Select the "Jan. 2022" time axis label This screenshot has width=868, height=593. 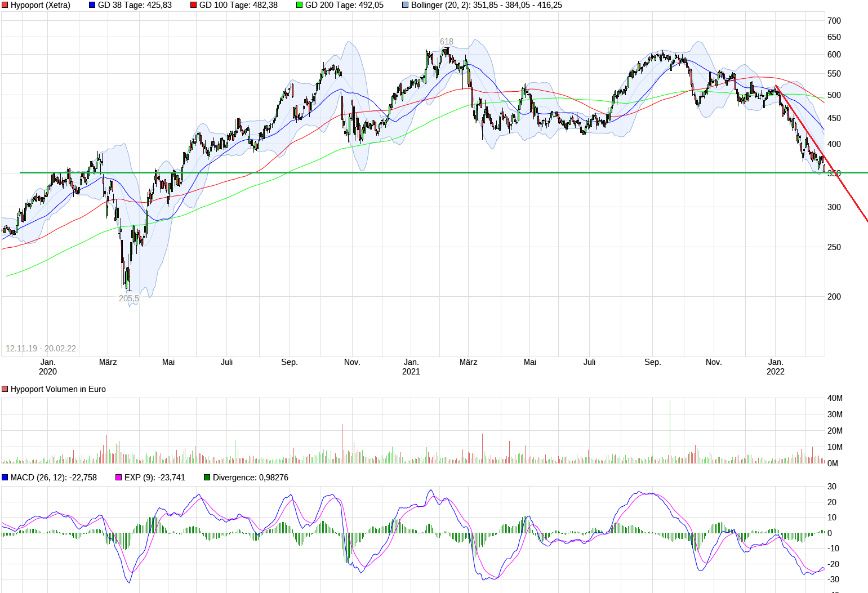coord(776,367)
